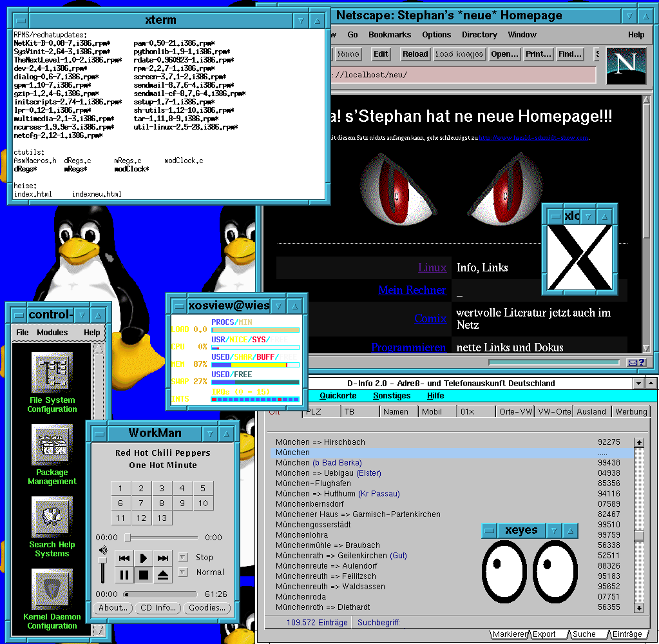Select track 4 in WorkMan
Image resolution: width=659 pixels, height=644 pixels.
pyautogui.click(x=182, y=489)
